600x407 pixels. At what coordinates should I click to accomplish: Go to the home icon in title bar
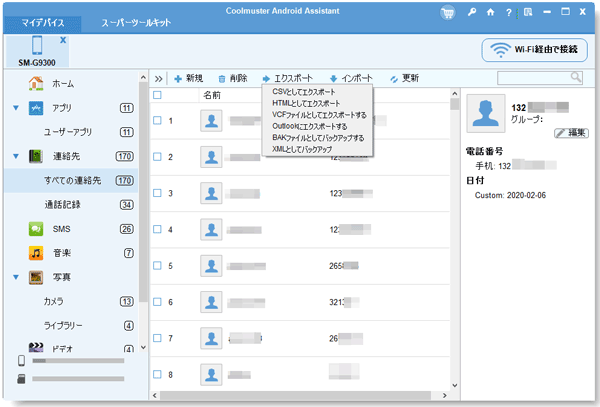pos(490,12)
